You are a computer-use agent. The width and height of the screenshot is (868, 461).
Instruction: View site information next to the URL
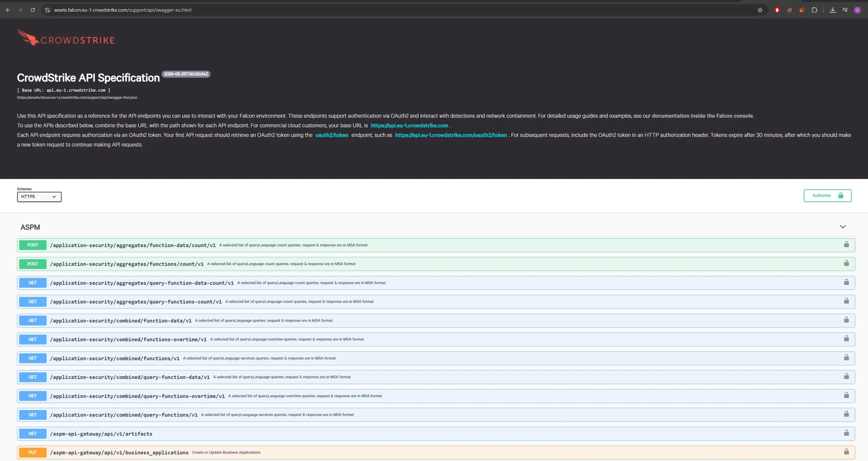pyautogui.click(x=47, y=10)
